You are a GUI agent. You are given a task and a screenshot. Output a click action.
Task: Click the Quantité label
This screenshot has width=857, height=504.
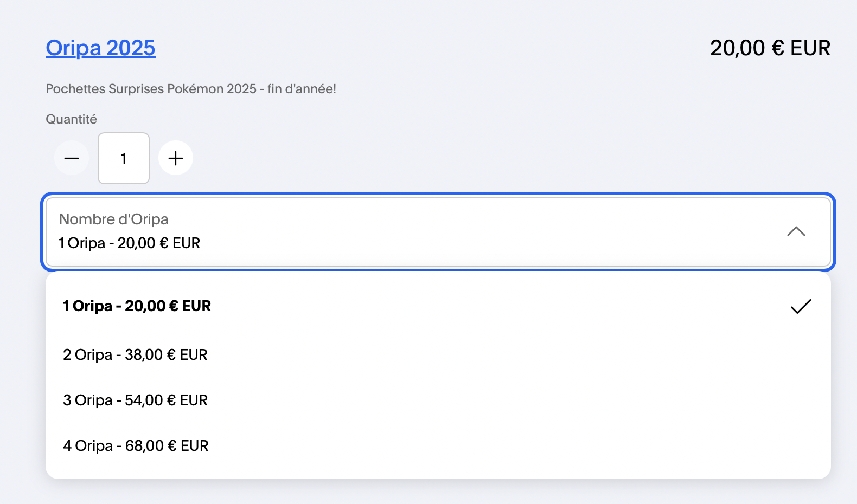pos(71,119)
